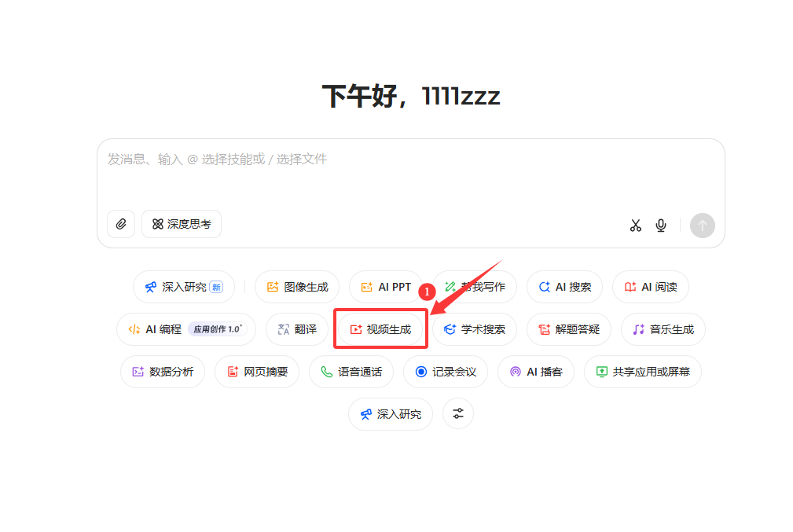Screen dimensions: 793x532
Task: Select the 图像生成 image generation skill
Action: (297, 287)
